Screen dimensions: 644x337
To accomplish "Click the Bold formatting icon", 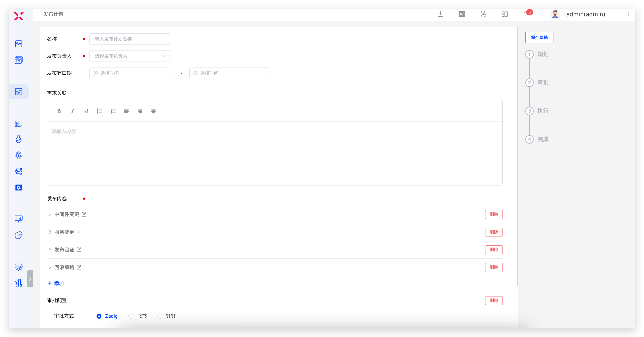I will click(x=59, y=111).
